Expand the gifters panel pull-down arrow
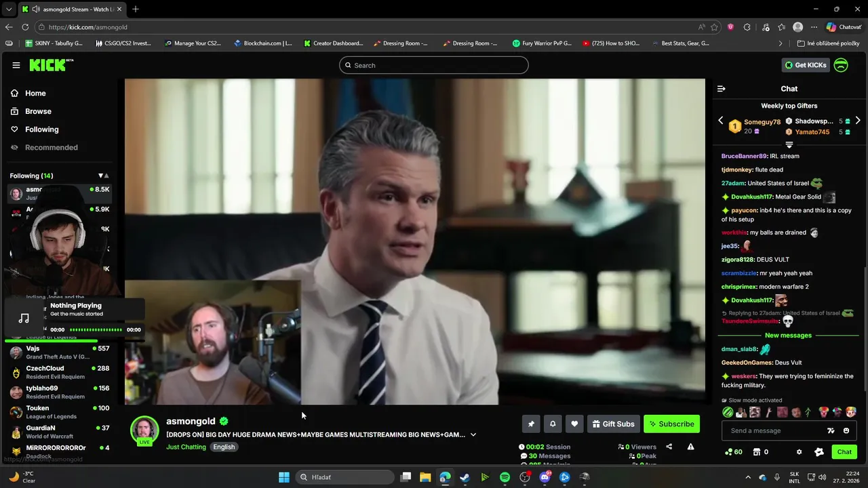The height and width of the screenshot is (488, 868). [x=789, y=145]
